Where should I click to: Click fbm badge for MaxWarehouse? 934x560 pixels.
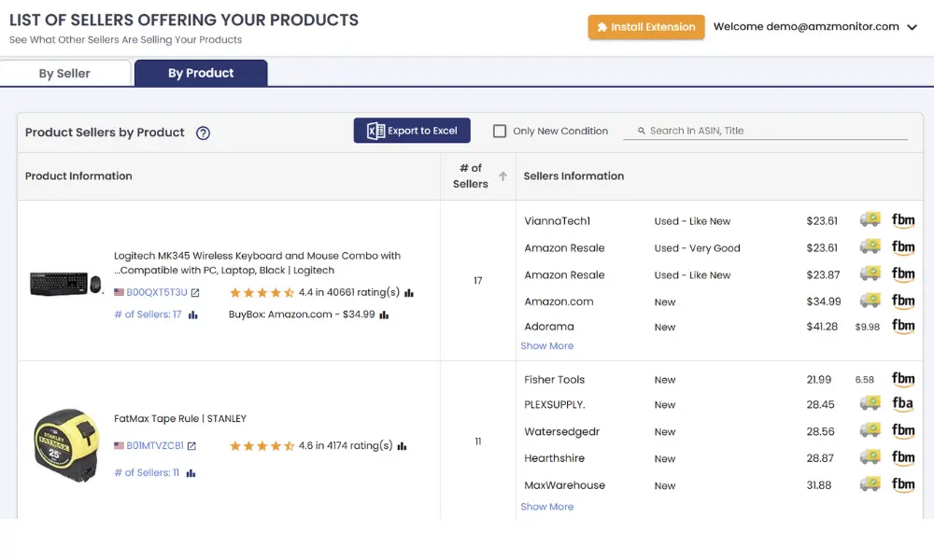point(903,485)
